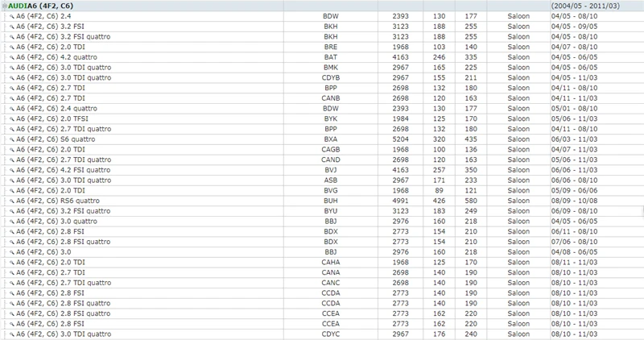
Task: Click engine code BAT
Action: [x=331, y=57]
